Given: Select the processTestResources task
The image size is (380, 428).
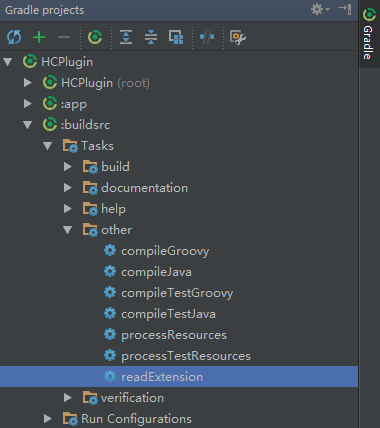Looking at the screenshot, I should coord(186,356).
